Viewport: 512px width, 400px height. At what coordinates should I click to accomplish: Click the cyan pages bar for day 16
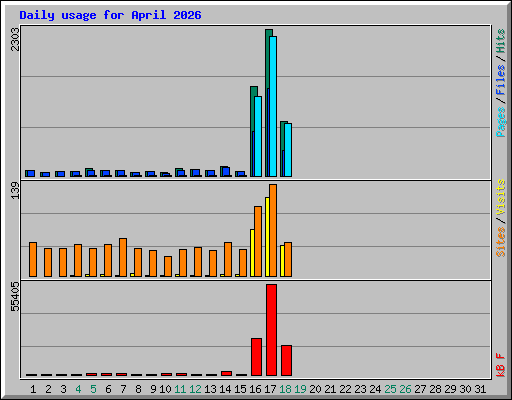258,136
